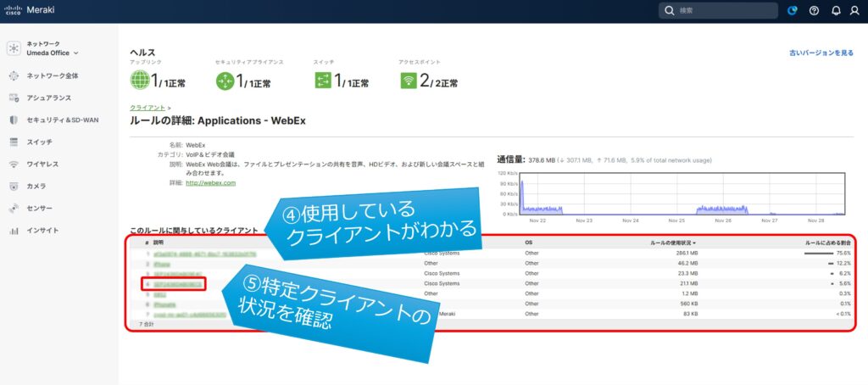Click the ルールに占める割合 column header
Screen dimensions: 868x385
827,243
